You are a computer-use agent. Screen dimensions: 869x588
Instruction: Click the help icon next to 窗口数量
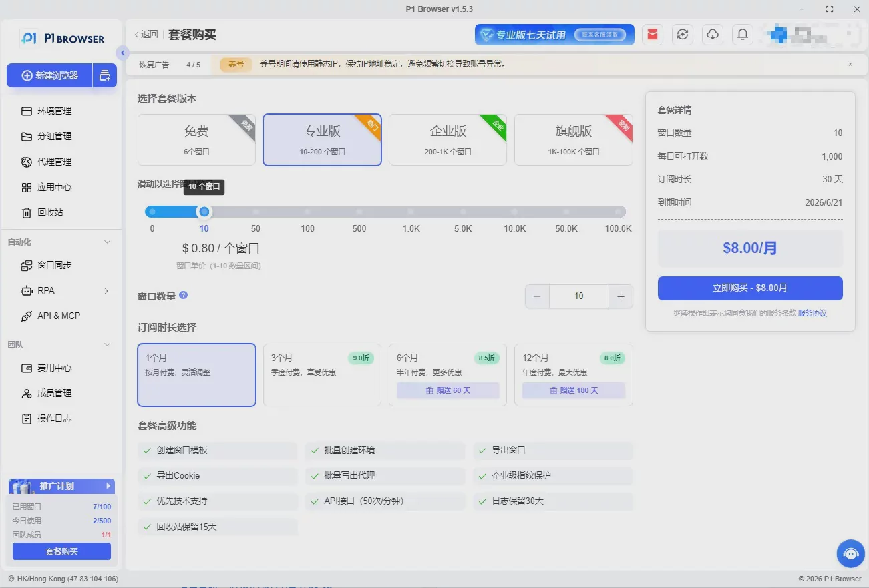point(183,295)
